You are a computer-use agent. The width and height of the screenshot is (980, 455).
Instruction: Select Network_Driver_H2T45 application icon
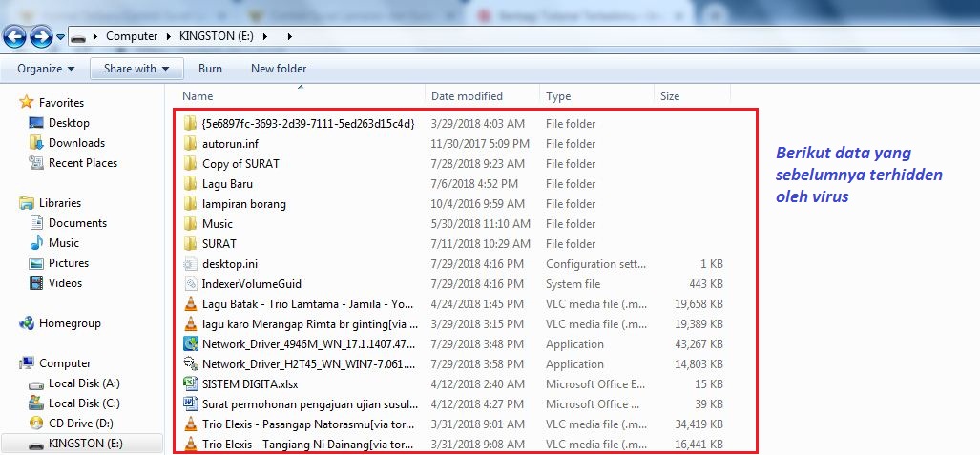pos(191,364)
